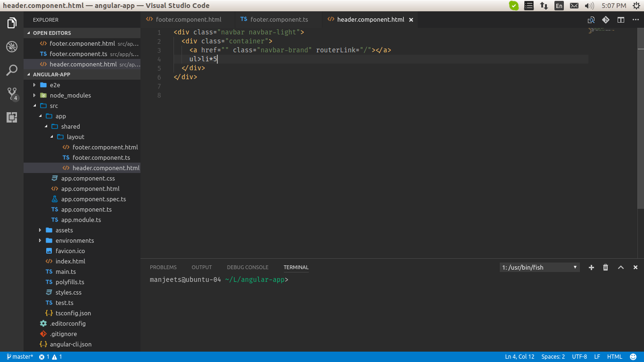Open the Extensions view in activity bar
Screen dimensions: 644x362
point(12,117)
